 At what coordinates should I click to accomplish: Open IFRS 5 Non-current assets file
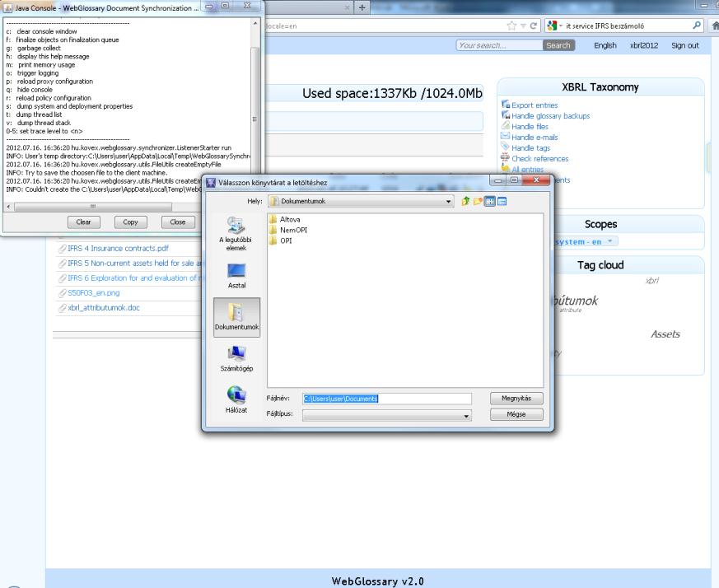tap(136, 264)
